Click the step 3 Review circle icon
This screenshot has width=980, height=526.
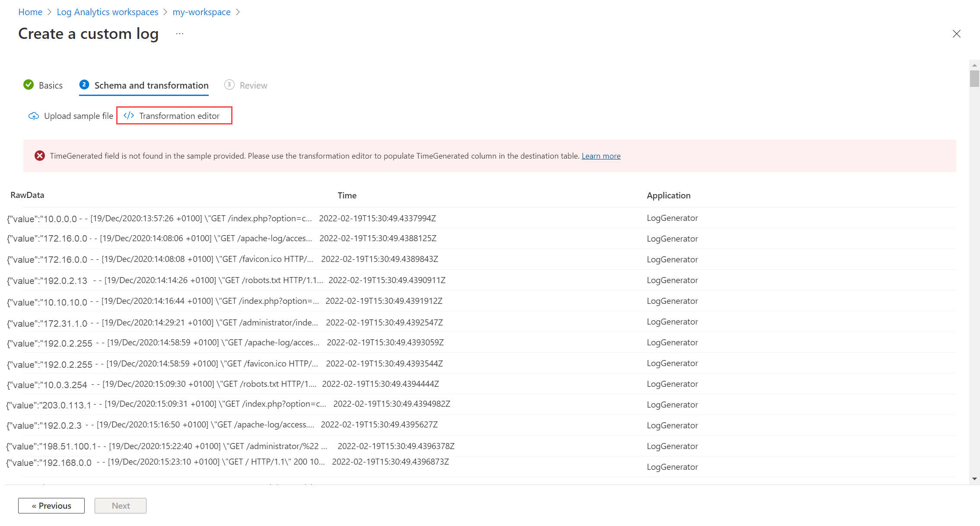pyautogui.click(x=229, y=85)
